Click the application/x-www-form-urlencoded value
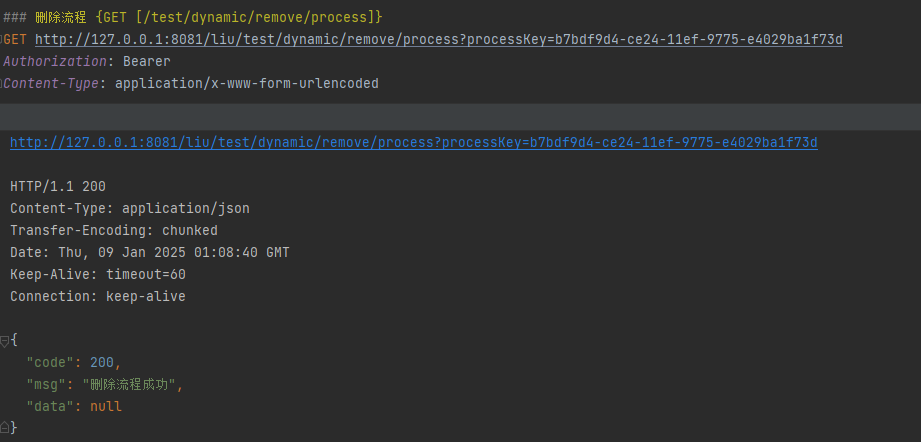 click(246, 84)
